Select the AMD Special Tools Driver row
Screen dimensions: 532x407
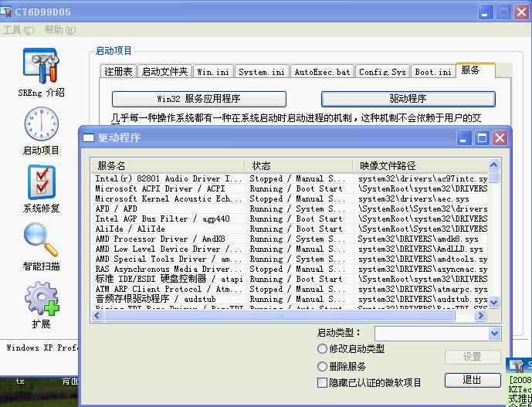coord(290,259)
